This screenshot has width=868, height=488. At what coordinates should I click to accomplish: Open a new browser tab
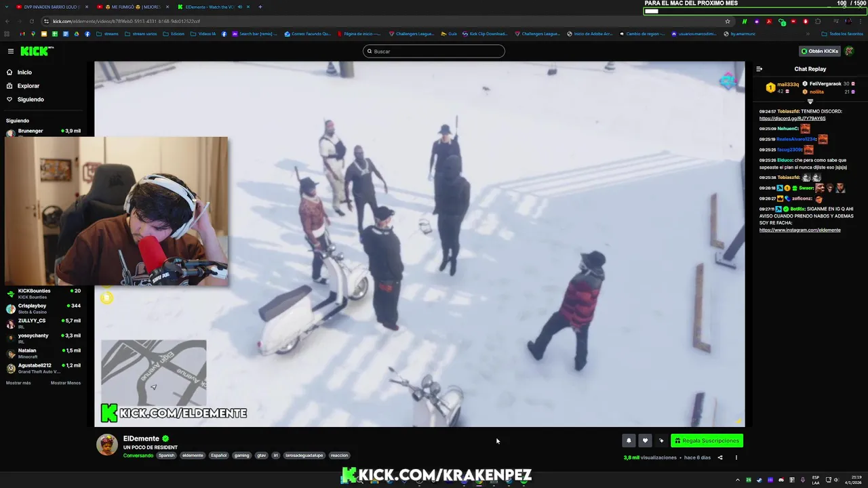tap(260, 7)
